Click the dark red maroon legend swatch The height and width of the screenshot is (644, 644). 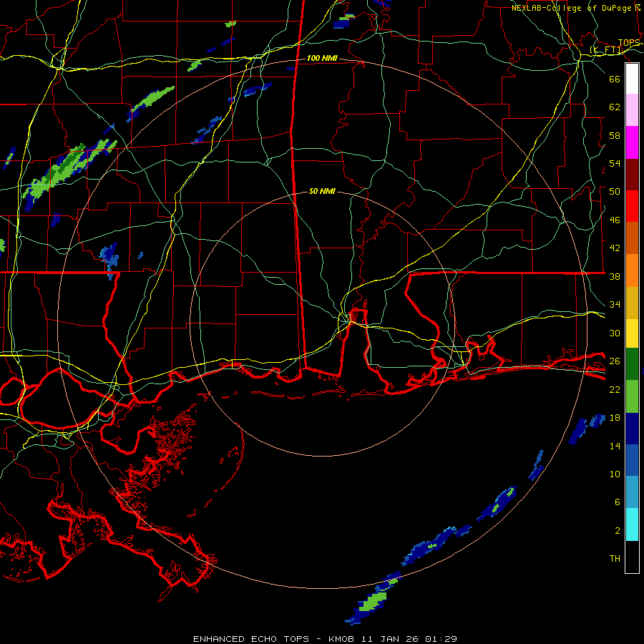[x=632, y=175]
